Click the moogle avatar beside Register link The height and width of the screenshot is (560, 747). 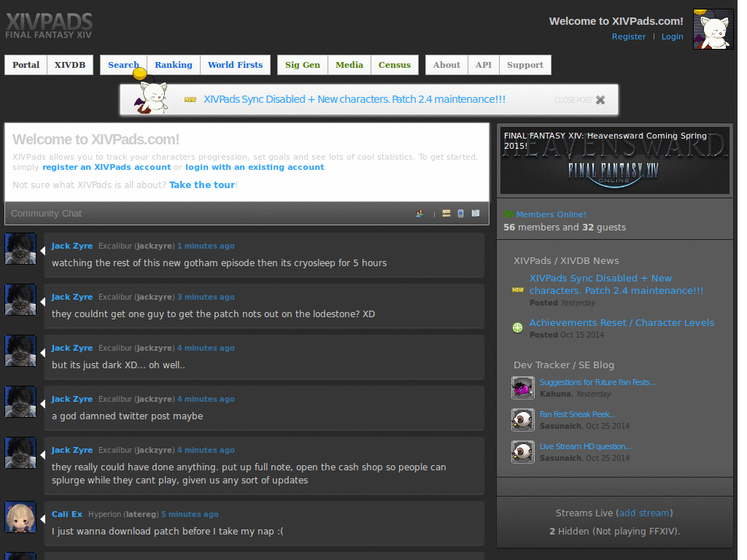point(713,29)
